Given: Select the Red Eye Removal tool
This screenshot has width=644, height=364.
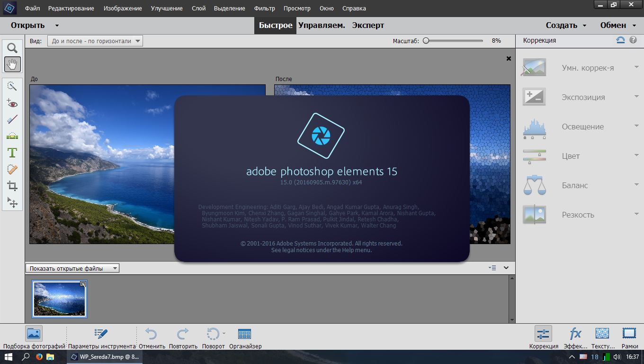Looking at the screenshot, I should click(x=12, y=103).
